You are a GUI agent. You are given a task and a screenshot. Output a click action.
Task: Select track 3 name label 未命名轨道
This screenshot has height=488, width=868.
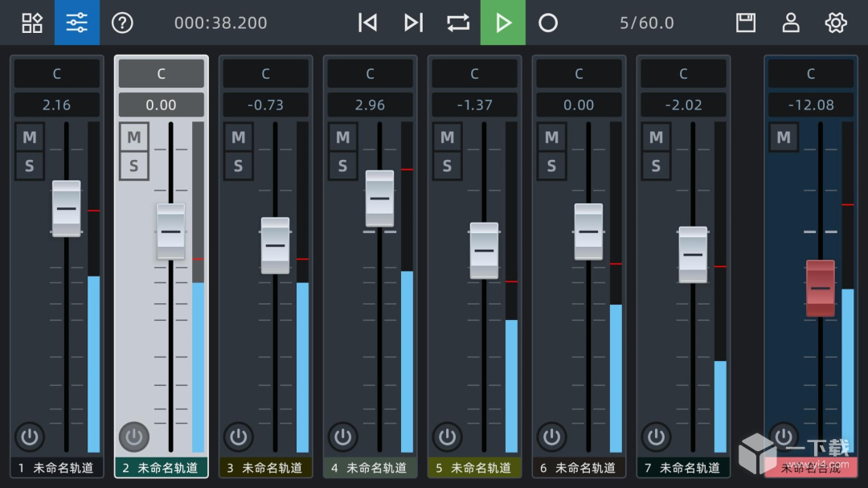coord(272,468)
